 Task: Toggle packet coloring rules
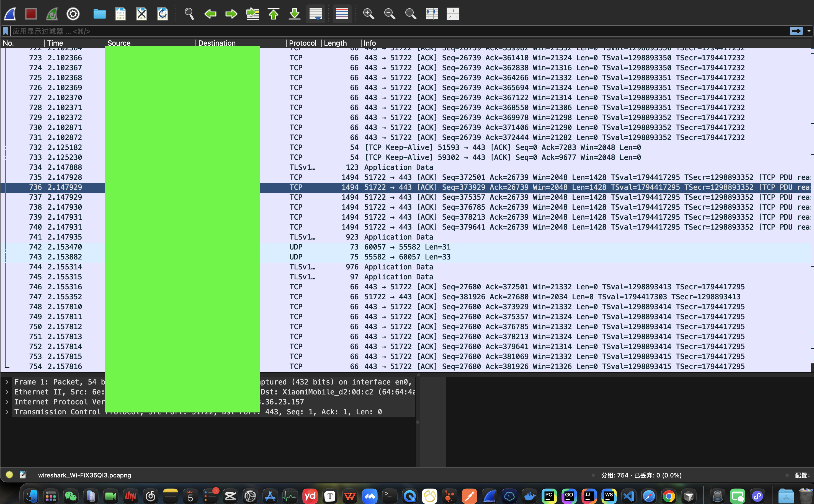(x=342, y=14)
